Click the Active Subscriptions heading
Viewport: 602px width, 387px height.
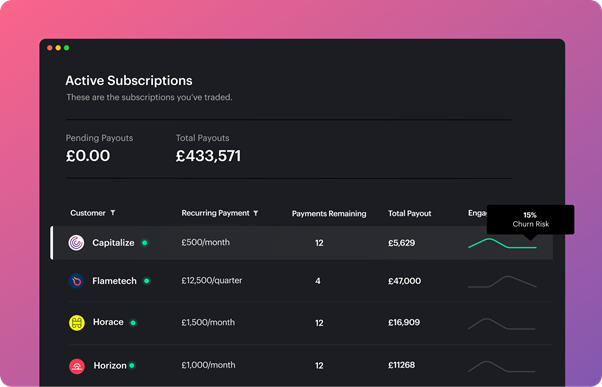pos(129,81)
